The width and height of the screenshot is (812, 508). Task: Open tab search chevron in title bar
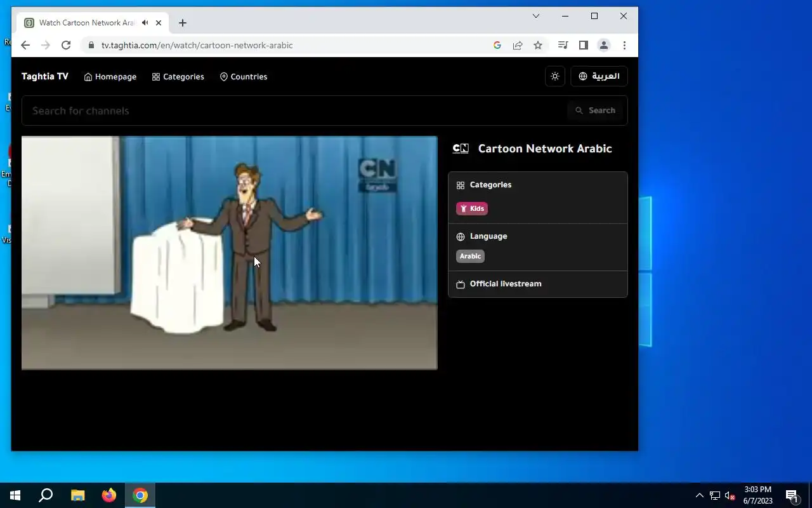(536, 16)
